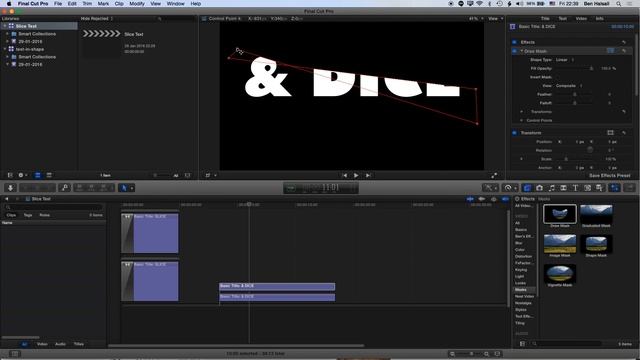Expand the Draw Mask Transforms section

(522, 111)
